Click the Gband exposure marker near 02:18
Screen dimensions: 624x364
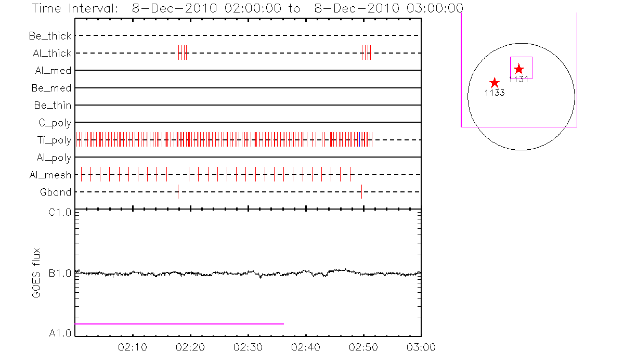coord(178,192)
